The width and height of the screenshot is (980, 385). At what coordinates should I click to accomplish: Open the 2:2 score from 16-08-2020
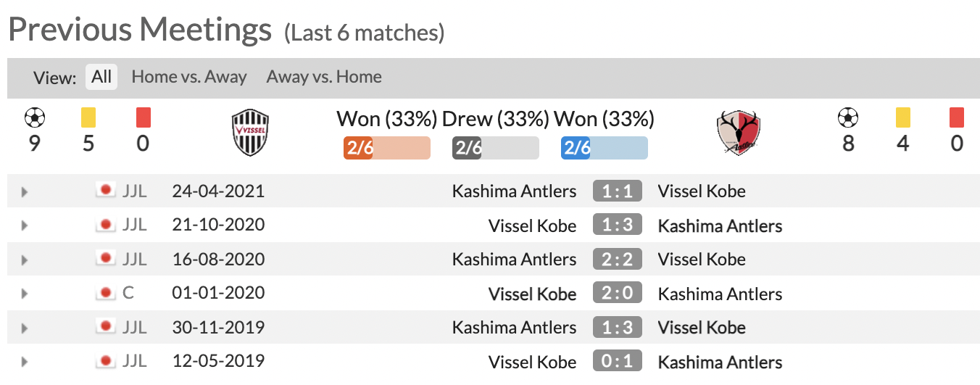pos(618,260)
